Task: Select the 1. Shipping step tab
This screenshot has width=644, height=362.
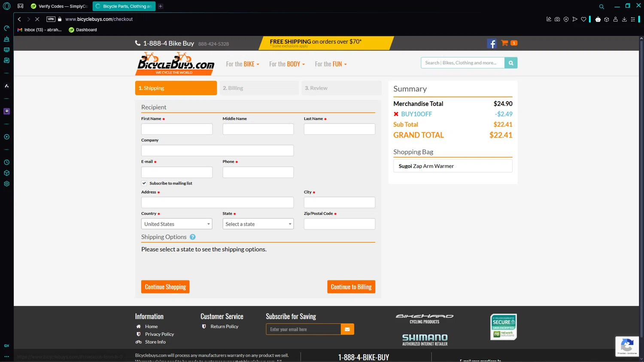Action: [x=176, y=88]
